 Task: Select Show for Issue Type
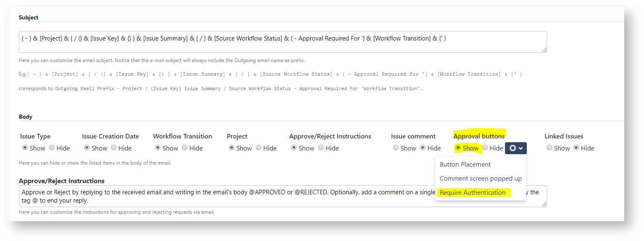click(x=25, y=148)
